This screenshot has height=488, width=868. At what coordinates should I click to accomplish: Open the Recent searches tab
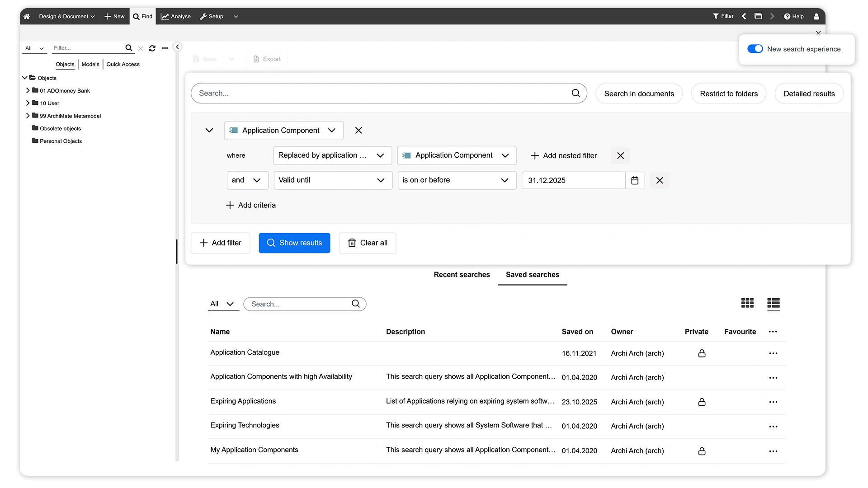462,274
